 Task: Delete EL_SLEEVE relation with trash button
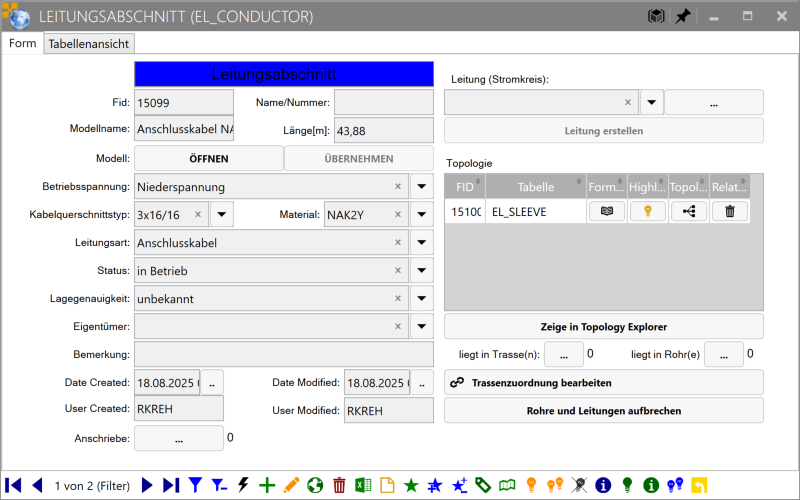(x=730, y=211)
